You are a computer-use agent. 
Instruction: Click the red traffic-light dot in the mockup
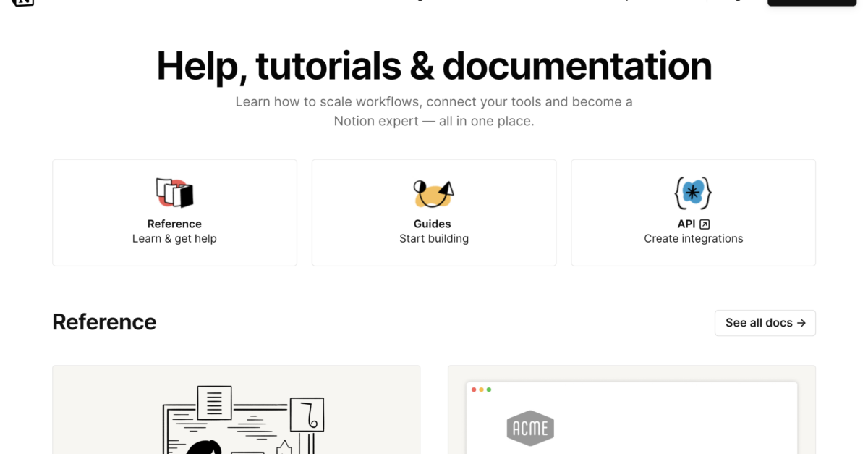tap(474, 389)
